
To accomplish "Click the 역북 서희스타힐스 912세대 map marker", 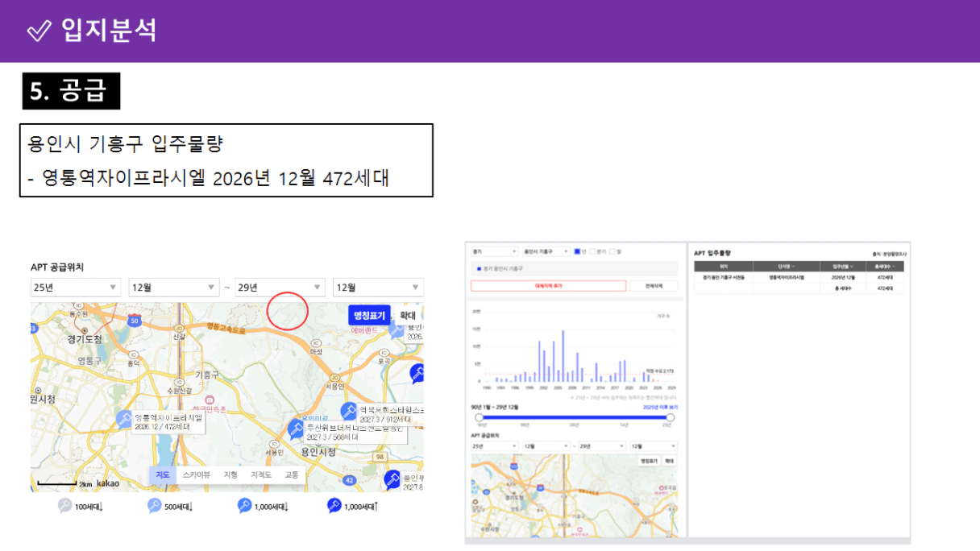I will click(x=349, y=411).
